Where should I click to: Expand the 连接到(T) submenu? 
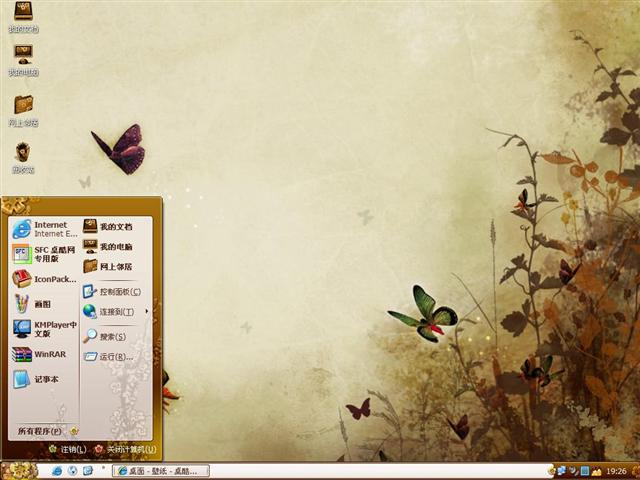coord(116,312)
